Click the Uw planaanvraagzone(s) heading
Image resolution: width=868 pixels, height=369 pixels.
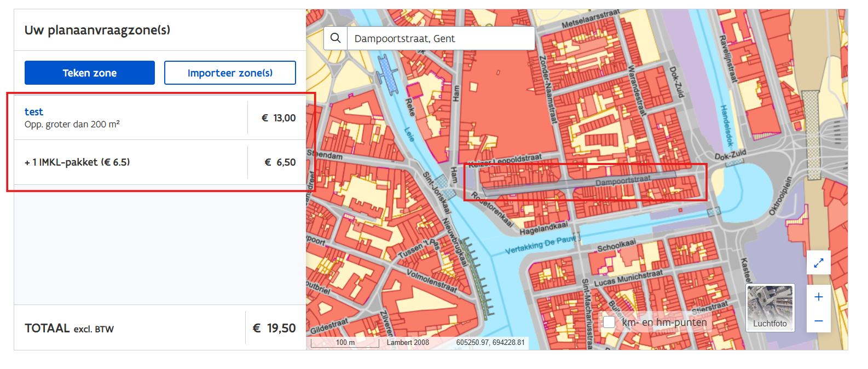coord(97,30)
